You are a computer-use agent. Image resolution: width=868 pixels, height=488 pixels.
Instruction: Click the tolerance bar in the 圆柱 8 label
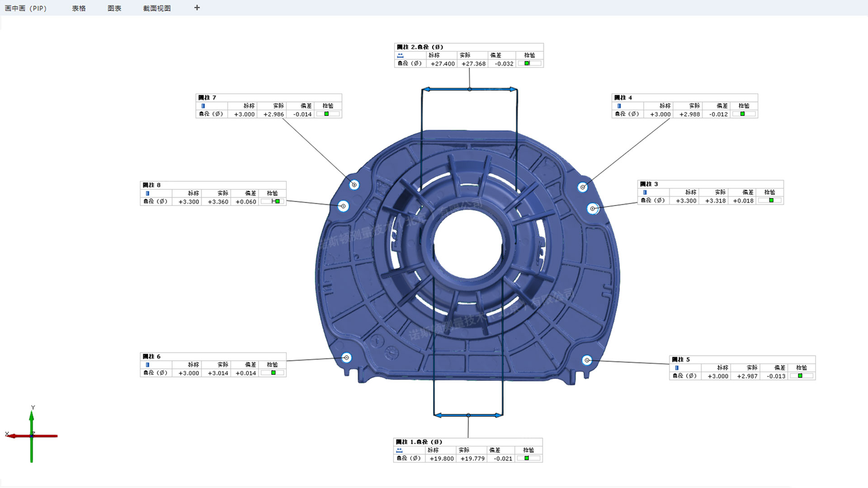click(x=273, y=202)
